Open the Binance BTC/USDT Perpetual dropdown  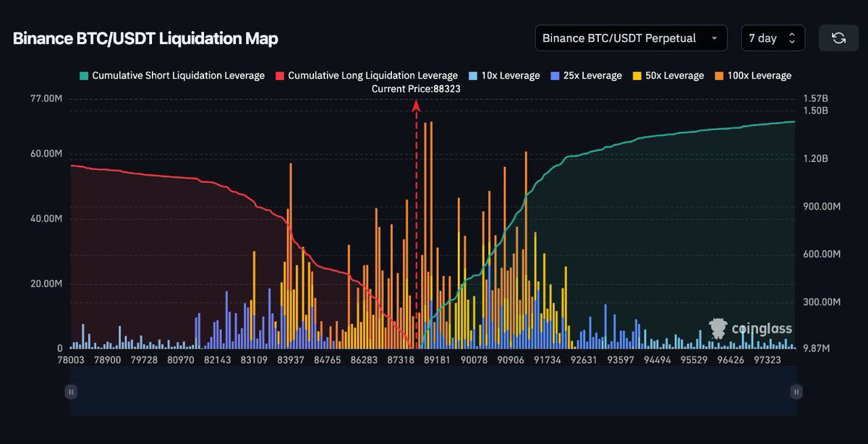[631, 38]
